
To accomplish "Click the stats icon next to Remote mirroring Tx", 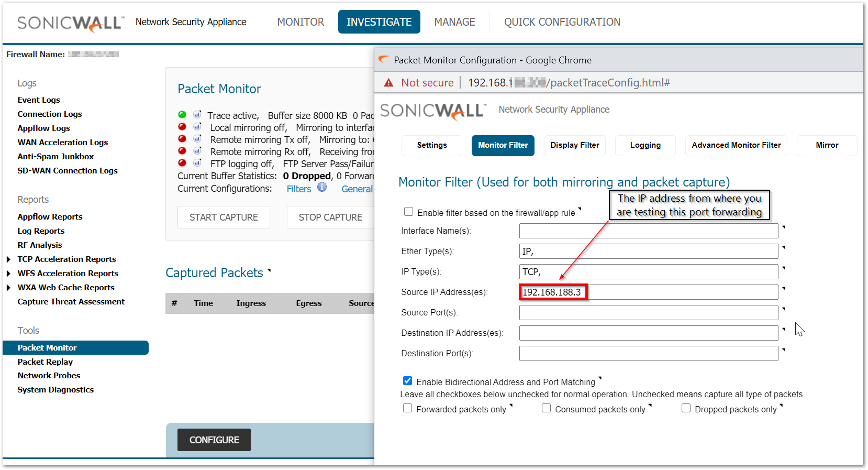I will click(197, 139).
